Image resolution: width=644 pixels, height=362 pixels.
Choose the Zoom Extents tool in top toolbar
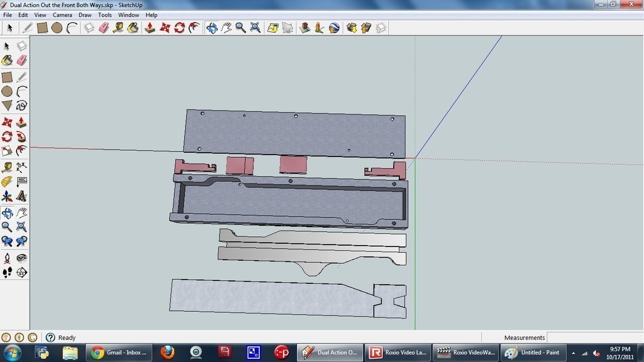point(255,28)
